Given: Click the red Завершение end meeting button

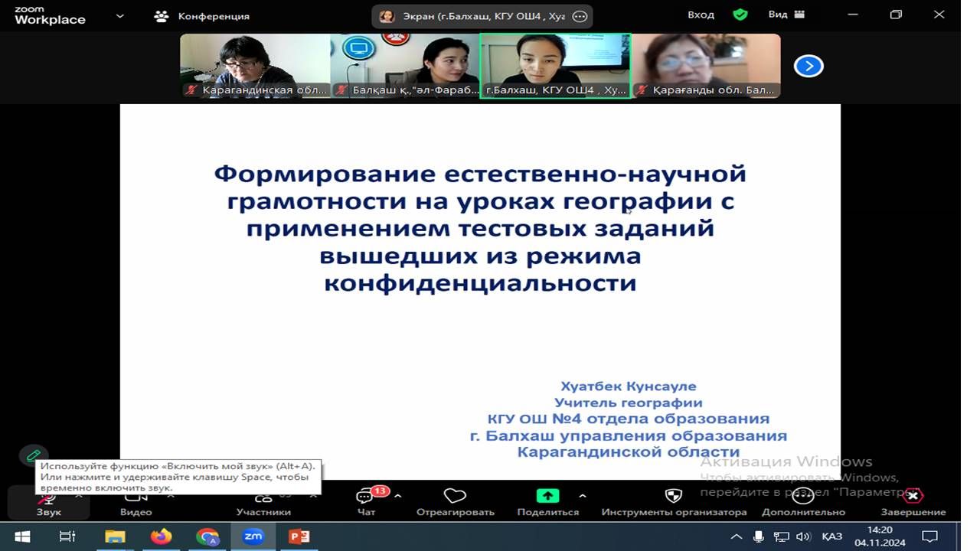Looking at the screenshot, I should tap(913, 496).
